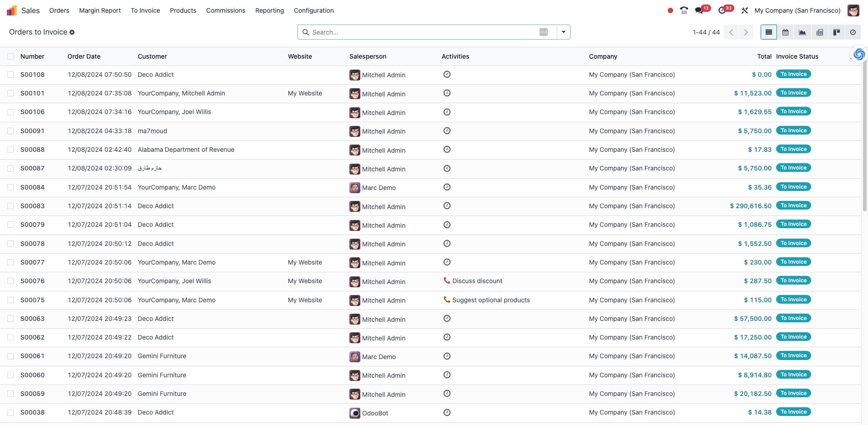The height and width of the screenshot is (425, 868).
Task: Click My Website cell for S00077
Action: pyautogui.click(x=305, y=262)
